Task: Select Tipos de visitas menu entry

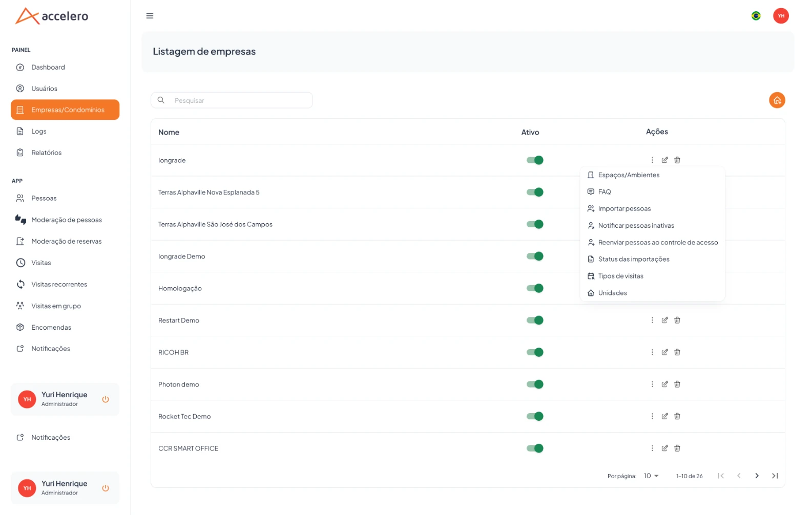Action: (x=652, y=276)
